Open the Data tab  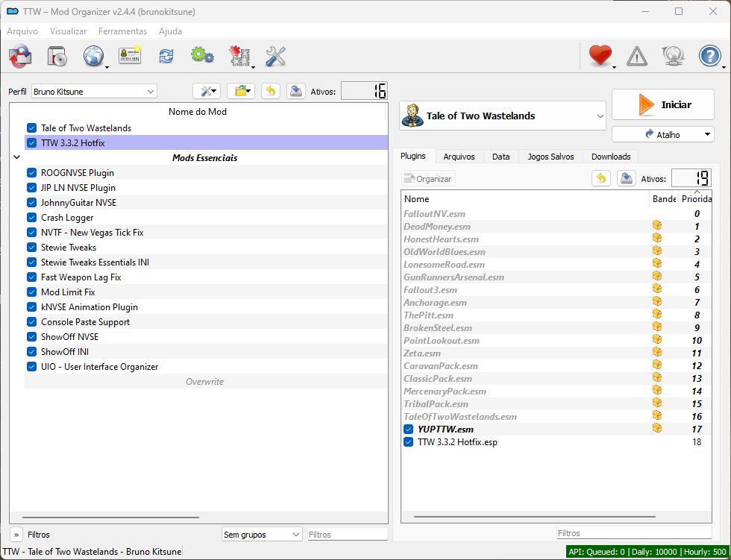[x=501, y=157]
